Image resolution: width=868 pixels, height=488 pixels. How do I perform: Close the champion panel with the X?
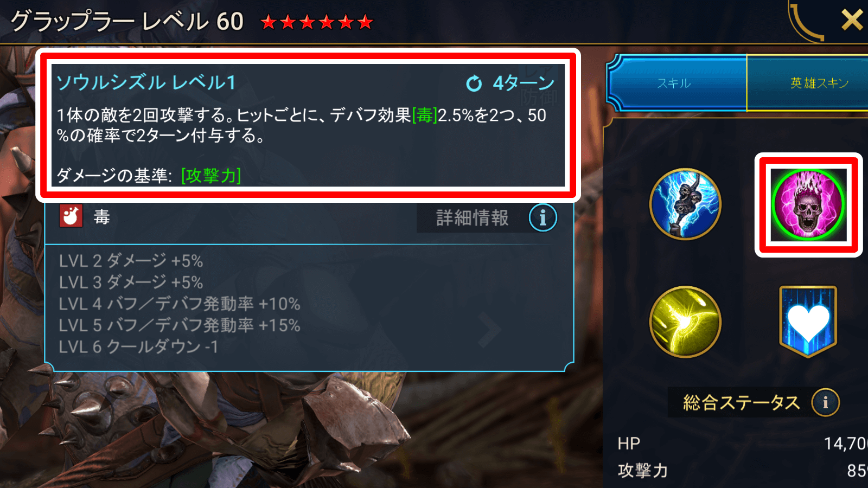click(852, 21)
